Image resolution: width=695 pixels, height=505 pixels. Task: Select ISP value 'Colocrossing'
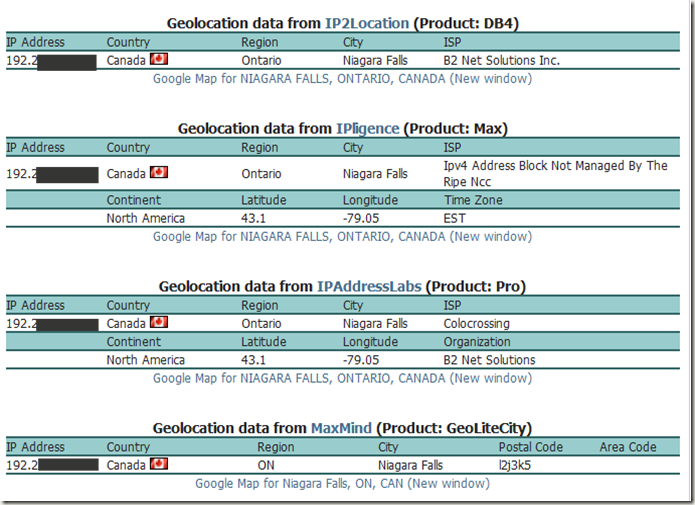[x=476, y=324]
